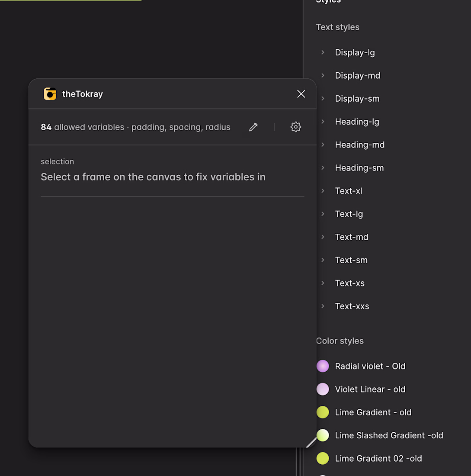
Task: Click the Radial violet - Old swatch
Action: click(323, 366)
